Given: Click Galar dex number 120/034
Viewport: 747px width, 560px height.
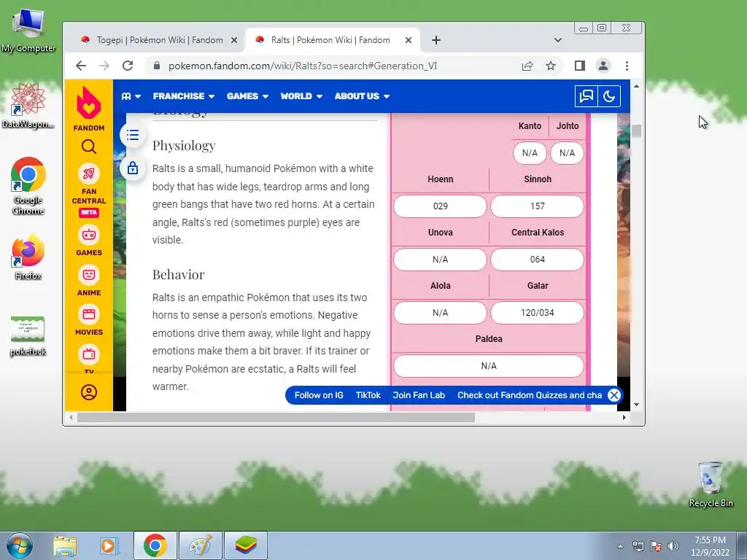Looking at the screenshot, I should tap(538, 313).
